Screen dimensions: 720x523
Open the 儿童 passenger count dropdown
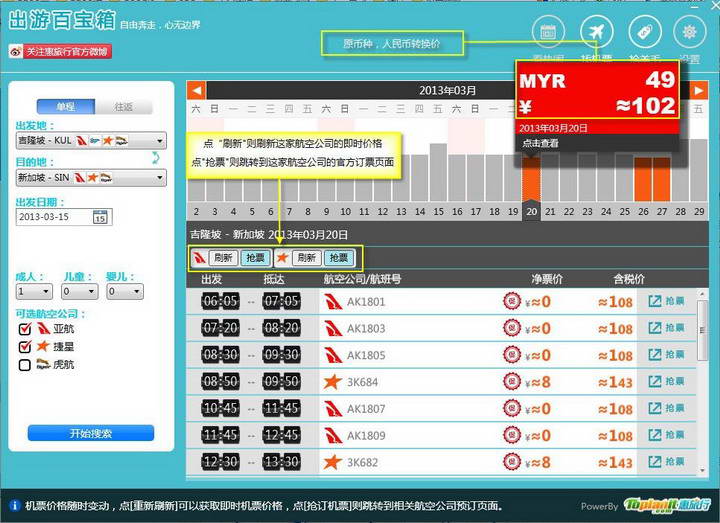coord(80,292)
